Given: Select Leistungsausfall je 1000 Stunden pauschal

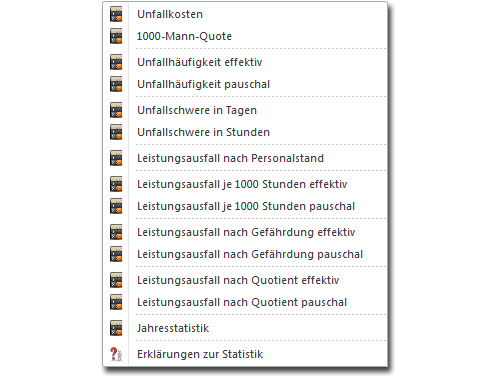Looking at the screenshot, I should 246,206.
